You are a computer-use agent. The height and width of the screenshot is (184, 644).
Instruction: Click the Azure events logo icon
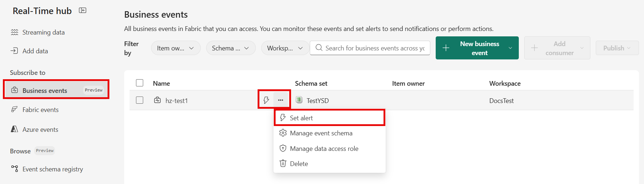coord(14,129)
